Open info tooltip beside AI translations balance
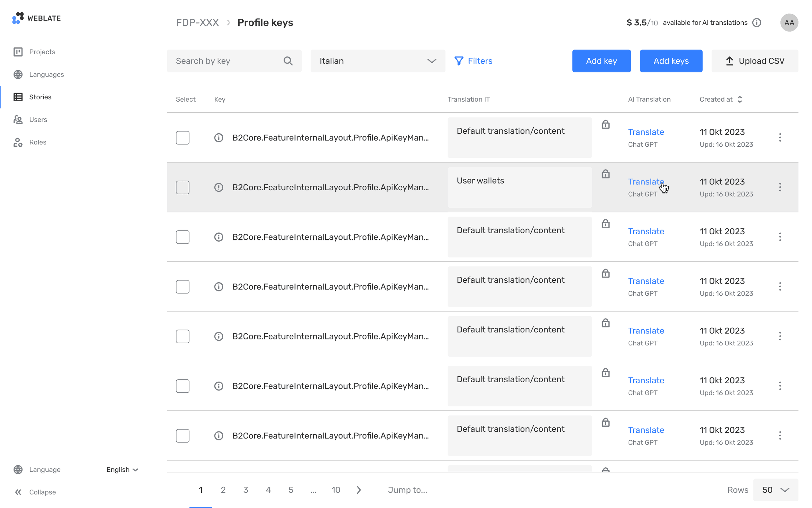Viewport: 812px width, 508px height. click(756, 23)
